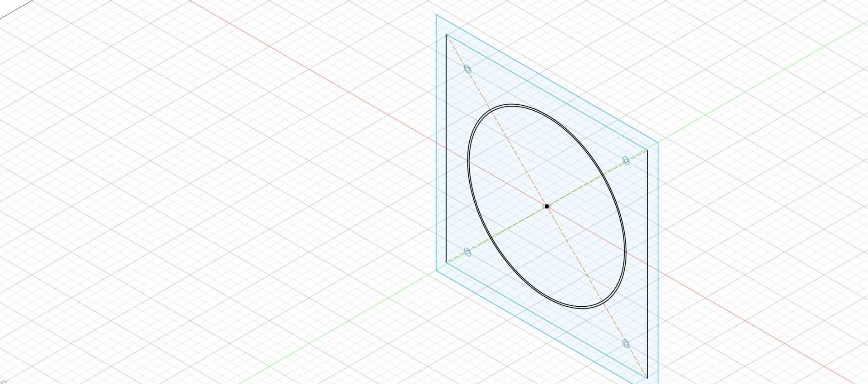Pick the top-left corner vertex of the rectangle

click(x=446, y=34)
